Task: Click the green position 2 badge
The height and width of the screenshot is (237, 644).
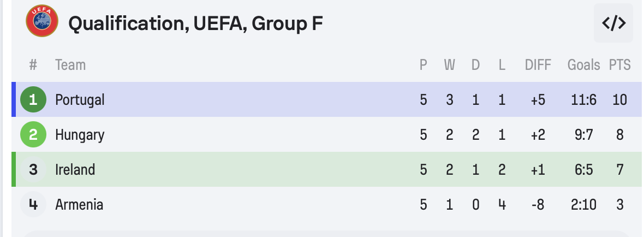Action: [33, 134]
